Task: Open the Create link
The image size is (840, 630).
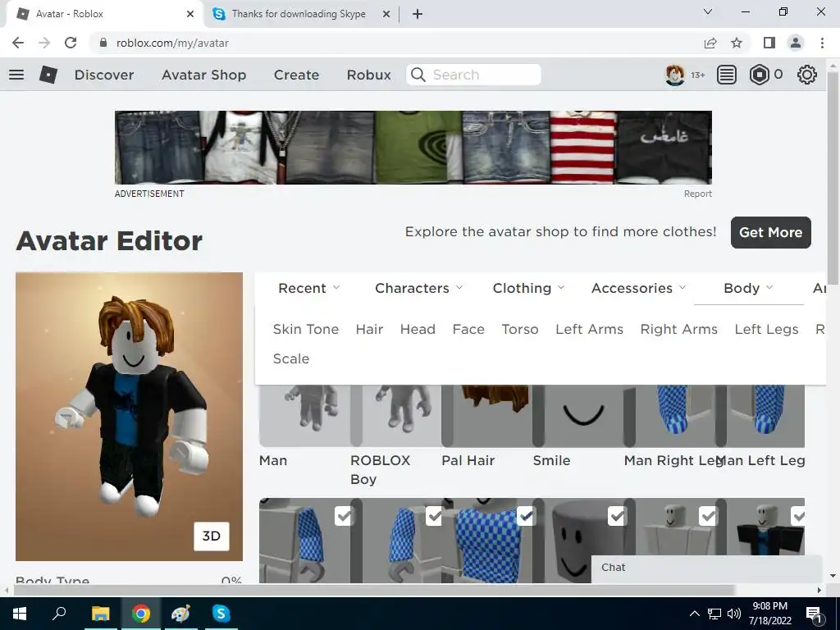Action: [x=296, y=75]
